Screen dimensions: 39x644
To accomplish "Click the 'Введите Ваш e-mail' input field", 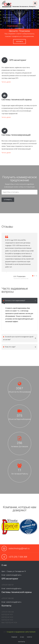I will pos(19,192).
